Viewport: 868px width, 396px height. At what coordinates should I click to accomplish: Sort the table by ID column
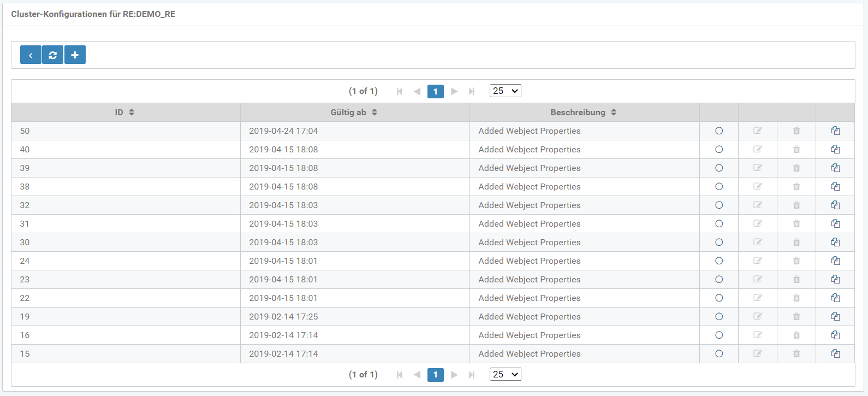(125, 113)
